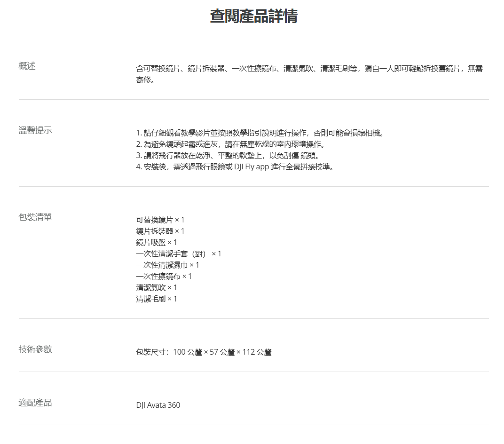Click the 清潔毛刷 × 1 list item
Screen dimensions: 504x444
coord(157,299)
